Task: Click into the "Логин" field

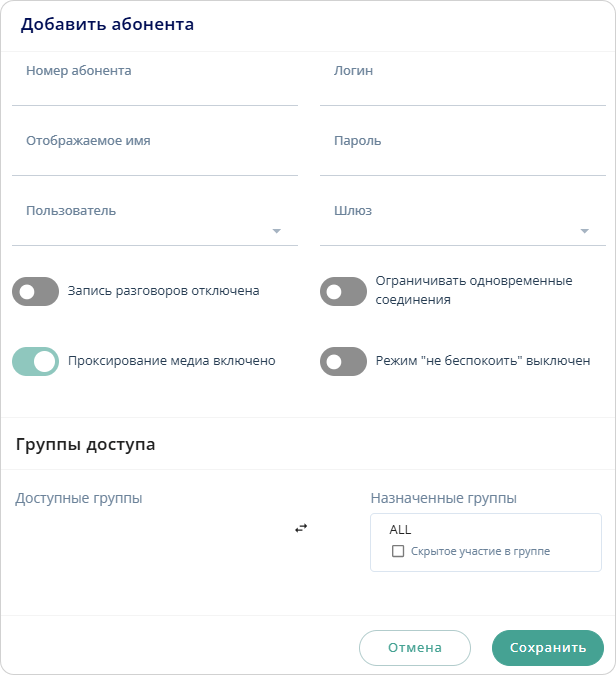Action: click(463, 88)
